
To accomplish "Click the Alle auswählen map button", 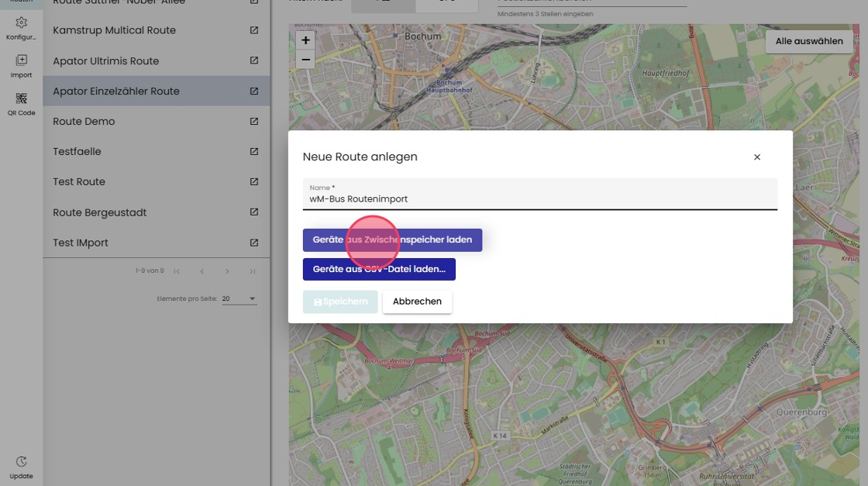I will [808, 42].
